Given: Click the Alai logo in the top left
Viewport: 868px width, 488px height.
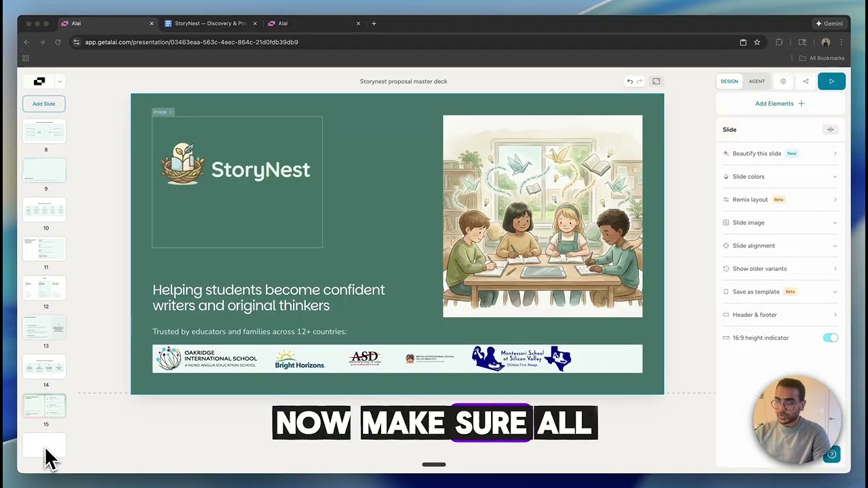Looking at the screenshot, I should (39, 81).
